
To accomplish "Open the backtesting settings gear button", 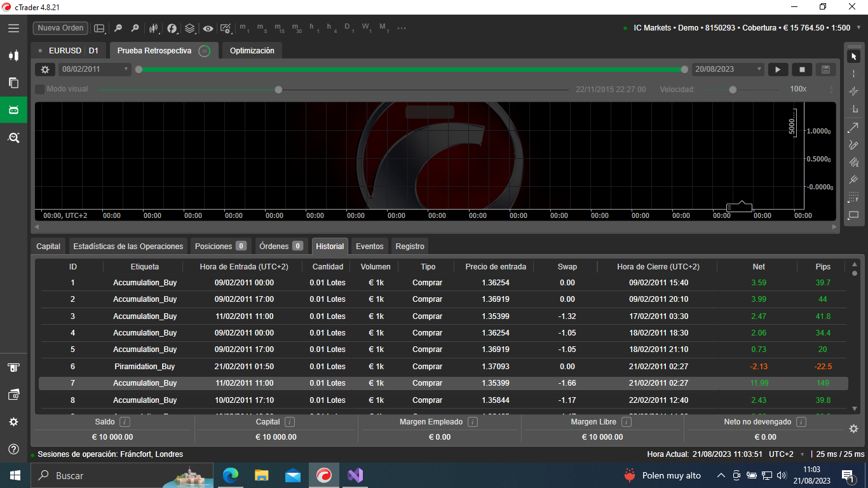I will (x=44, y=69).
